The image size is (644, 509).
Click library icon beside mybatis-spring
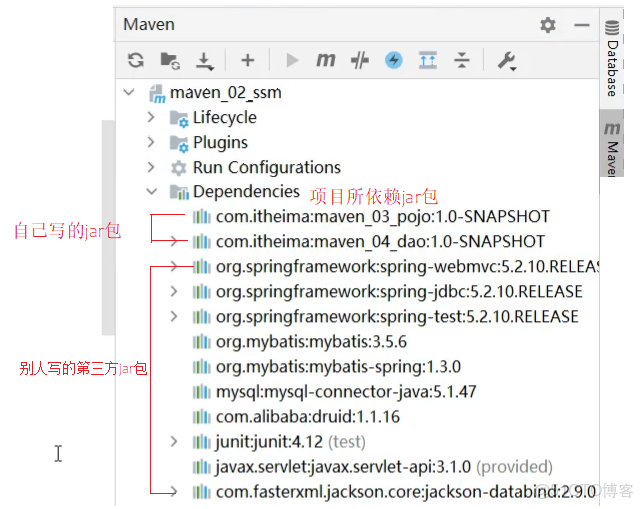201,367
